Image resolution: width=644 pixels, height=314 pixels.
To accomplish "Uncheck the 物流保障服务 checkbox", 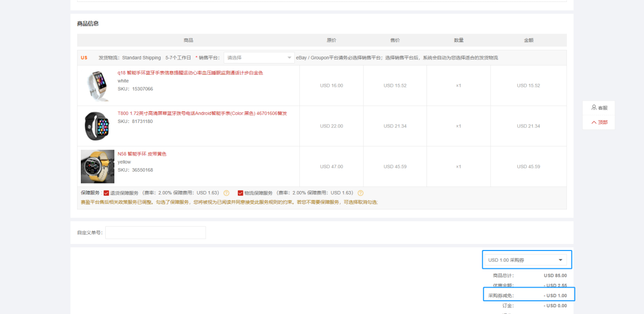I will tap(240, 193).
